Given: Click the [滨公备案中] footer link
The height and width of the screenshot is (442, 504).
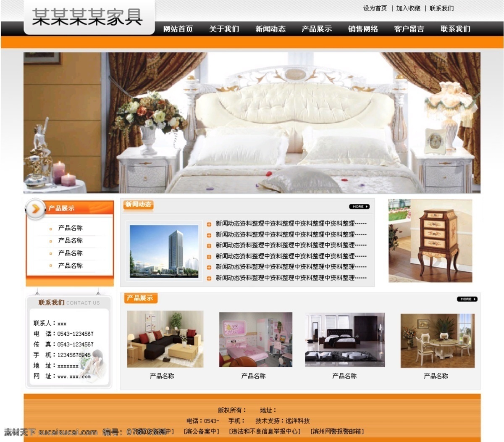Looking at the screenshot, I should [x=202, y=431].
